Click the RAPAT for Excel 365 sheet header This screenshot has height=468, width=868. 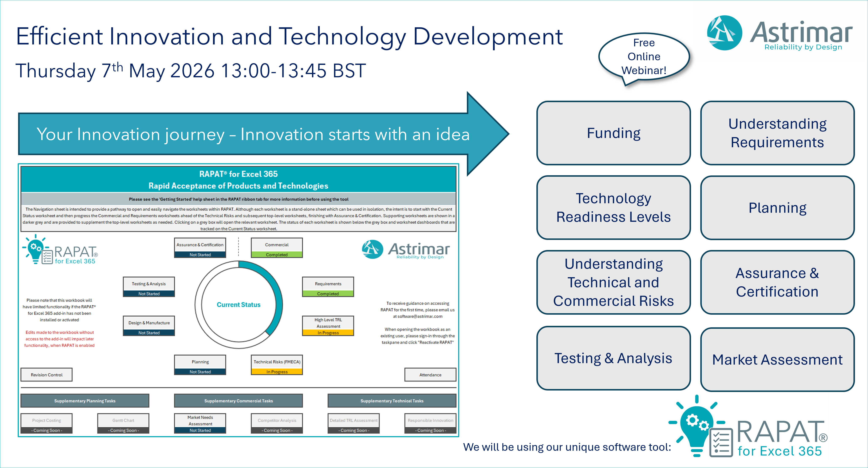point(238,180)
